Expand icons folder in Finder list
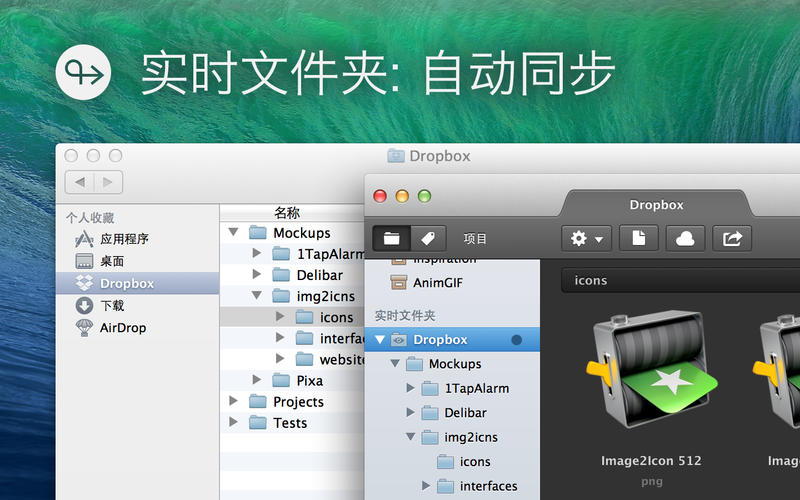Image resolution: width=800 pixels, height=500 pixels. click(x=280, y=317)
